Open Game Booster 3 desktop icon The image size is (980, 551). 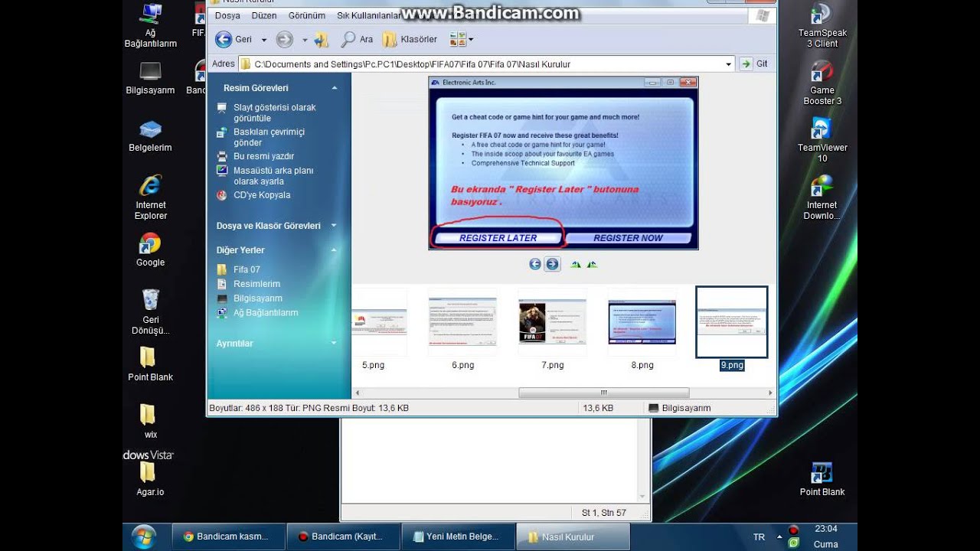click(x=822, y=83)
